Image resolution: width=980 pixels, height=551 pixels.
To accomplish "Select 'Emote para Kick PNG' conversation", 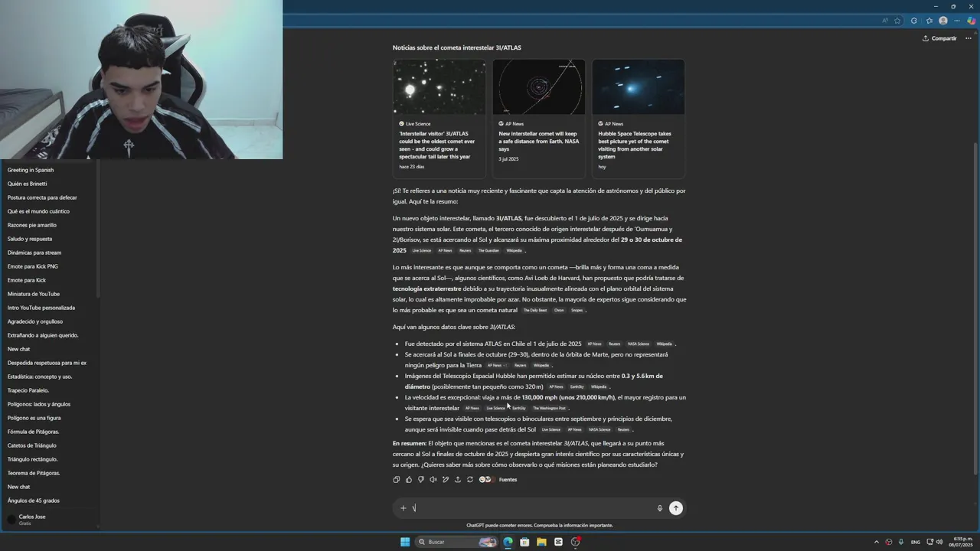I will pos(33,266).
